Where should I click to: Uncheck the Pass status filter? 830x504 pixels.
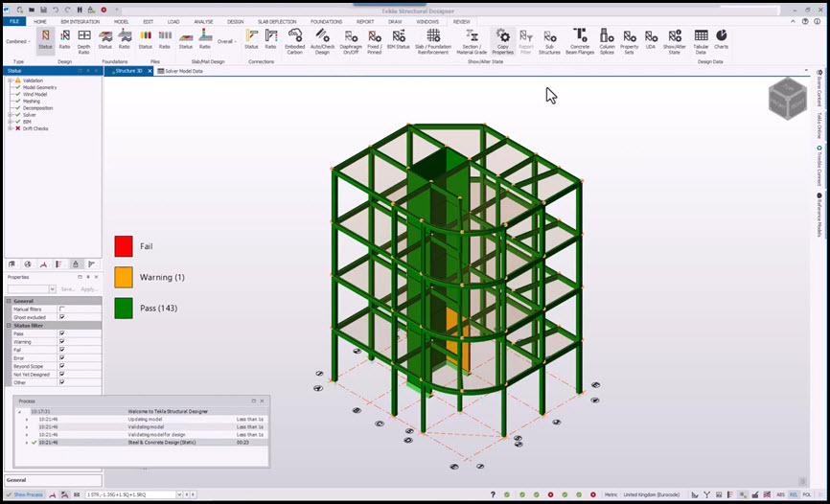click(62, 333)
